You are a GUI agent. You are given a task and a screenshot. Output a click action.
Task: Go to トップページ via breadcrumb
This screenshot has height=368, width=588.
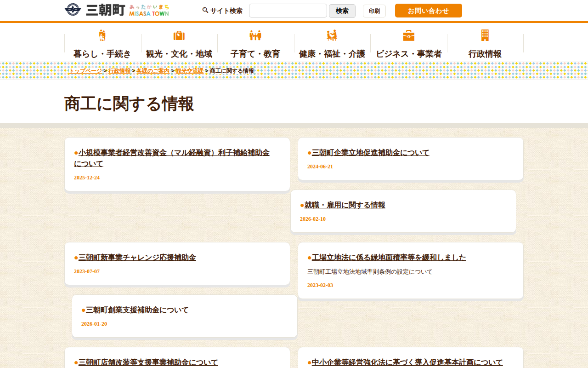[x=85, y=71]
